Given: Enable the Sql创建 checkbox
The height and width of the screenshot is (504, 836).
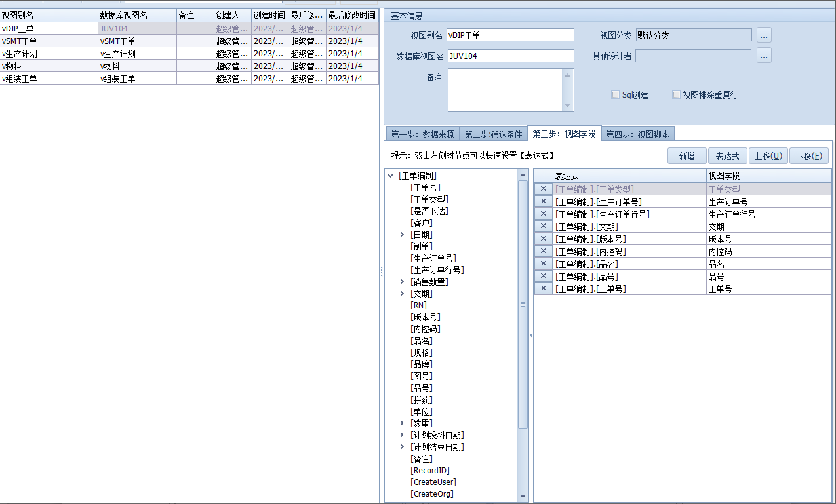Looking at the screenshot, I should (x=615, y=95).
